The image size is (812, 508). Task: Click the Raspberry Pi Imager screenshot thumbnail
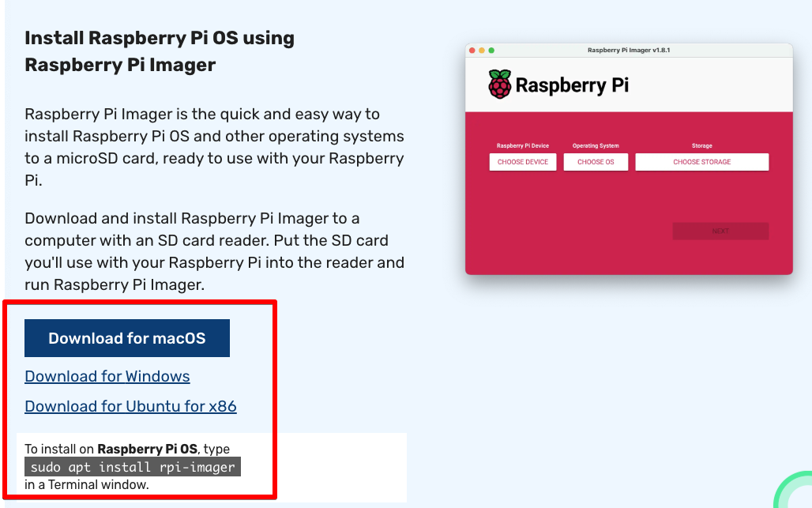629,159
